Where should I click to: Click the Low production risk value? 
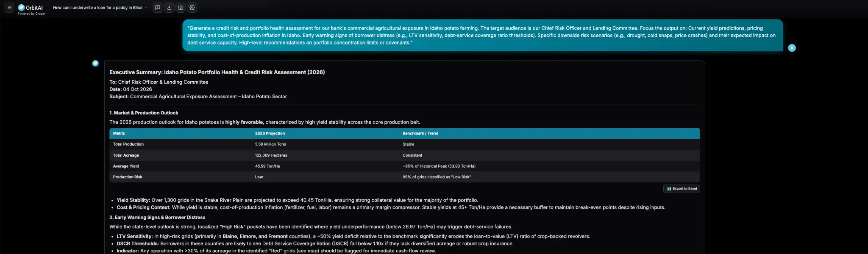pyautogui.click(x=259, y=177)
